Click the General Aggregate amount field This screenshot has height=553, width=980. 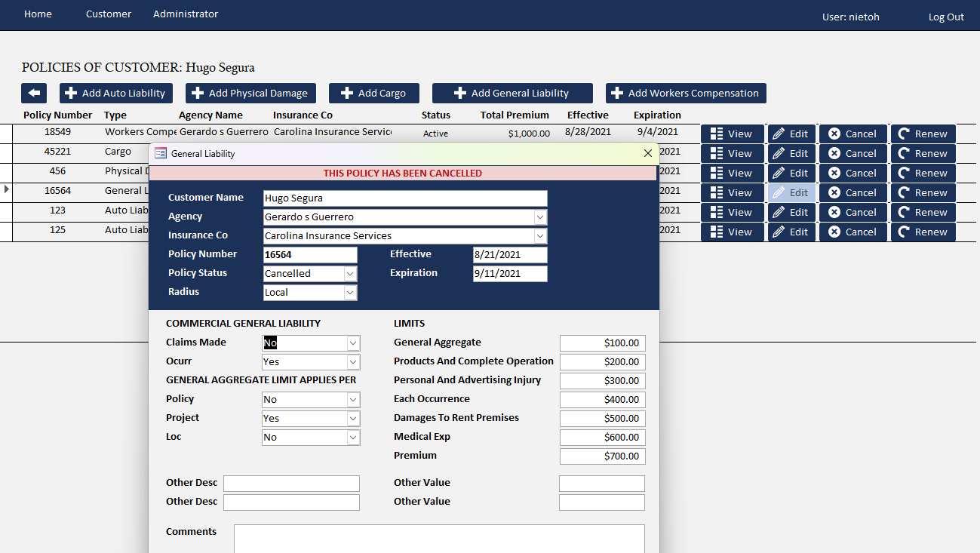[602, 343]
